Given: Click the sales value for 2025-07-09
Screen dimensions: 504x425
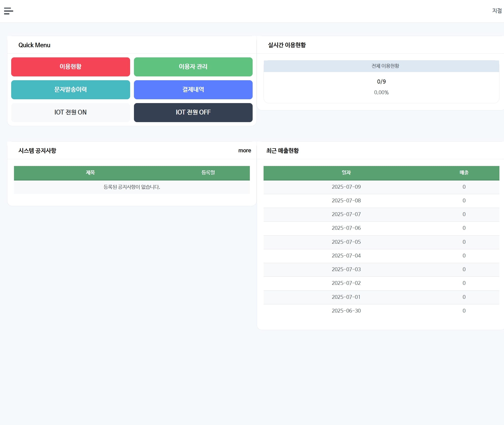Looking at the screenshot, I should point(464,187).
